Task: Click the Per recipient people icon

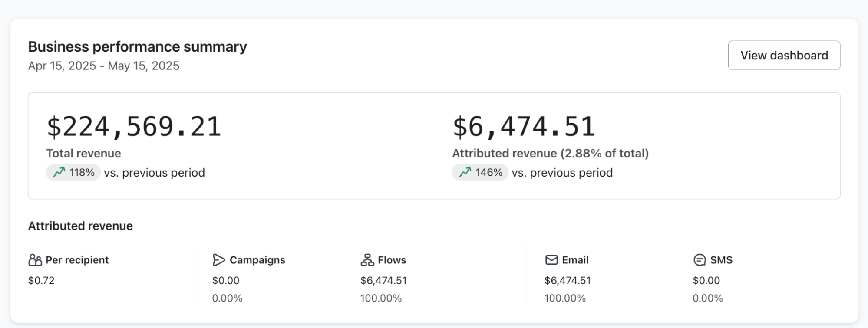Action: pyautogui.click(x=35, y=260)
